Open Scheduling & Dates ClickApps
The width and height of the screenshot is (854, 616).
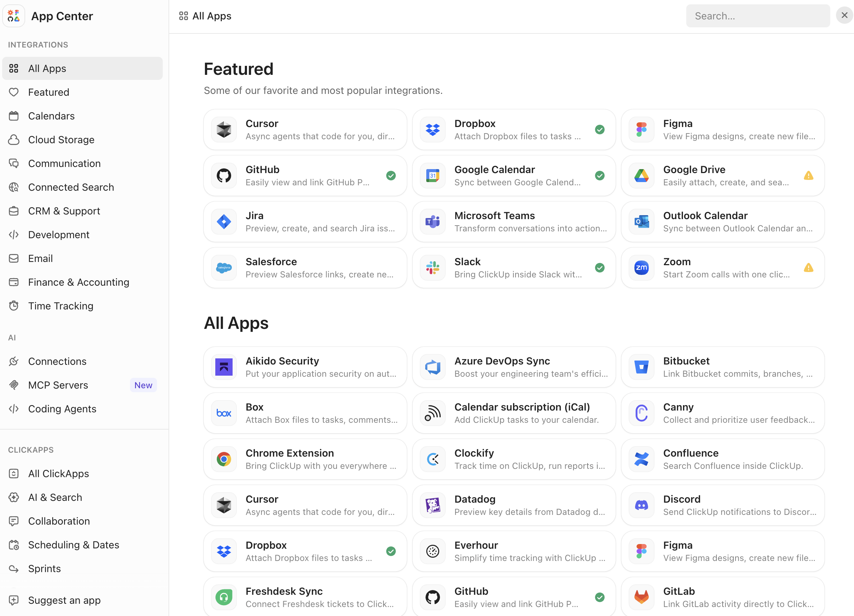pyautogui.click(x=82, y=544)
